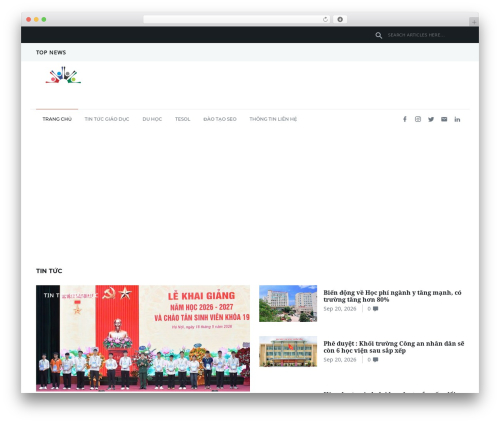500x423 pixels.
Task: Open a new browser tab with plus button
Action: [x=474, y=22]
